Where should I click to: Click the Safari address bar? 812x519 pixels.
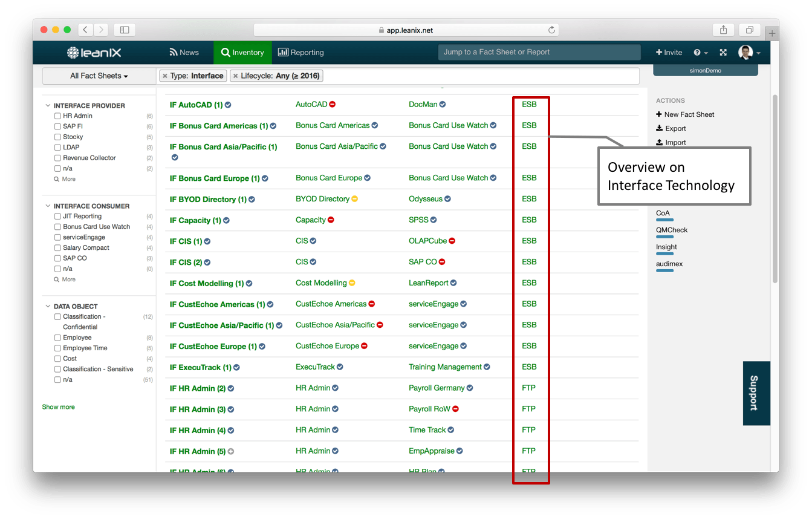coord(406,30)
